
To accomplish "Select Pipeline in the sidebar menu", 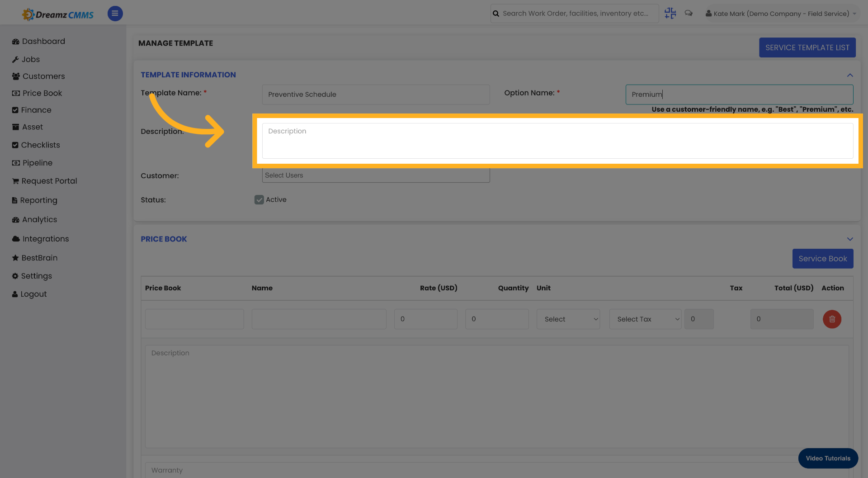I will coord(15,163).
